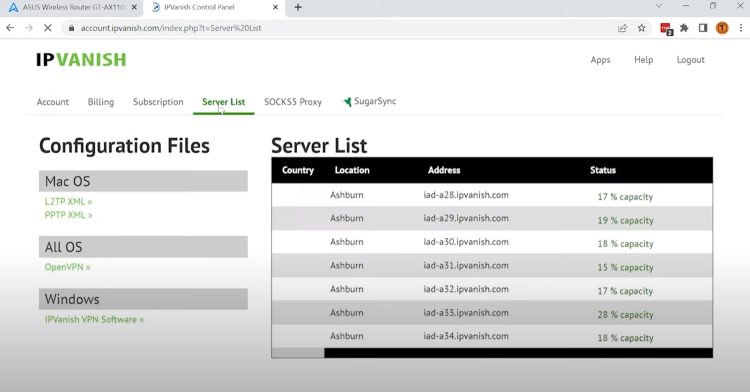The width and height of the screenshot is (750, 392).
Task: Open the red extension icon with badge
Action: click(666, 29)
